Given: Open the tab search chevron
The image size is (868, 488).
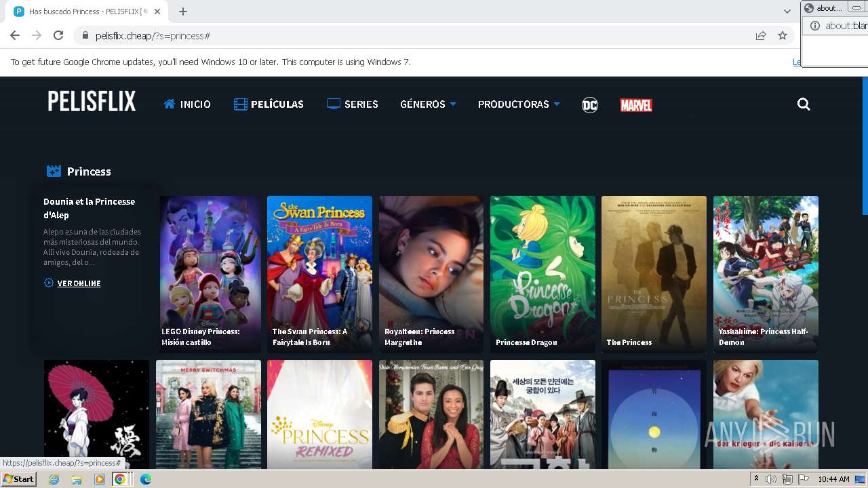Looking at the screenshot, I should pos(787,12).
